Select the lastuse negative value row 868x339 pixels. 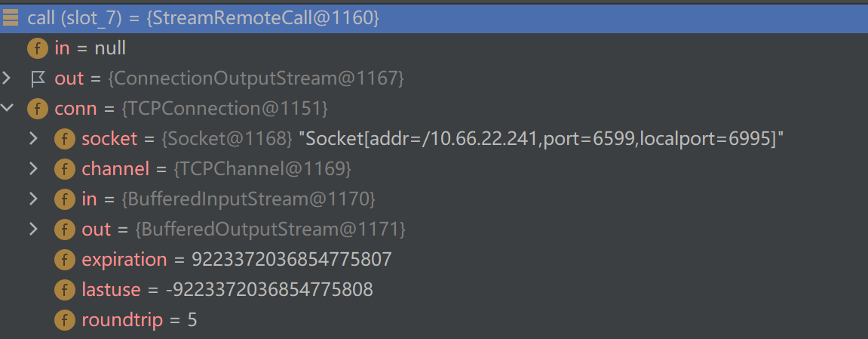pyautogui.click(x=269, y=290)
